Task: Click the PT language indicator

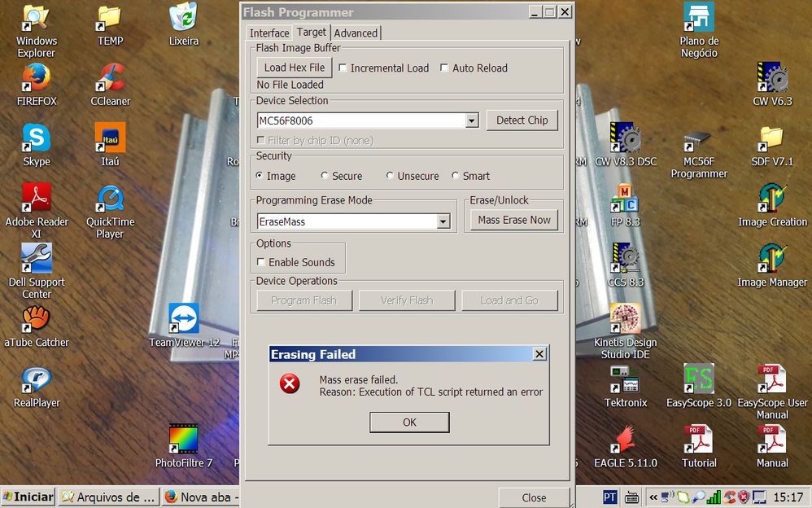Action: (609, 497)
